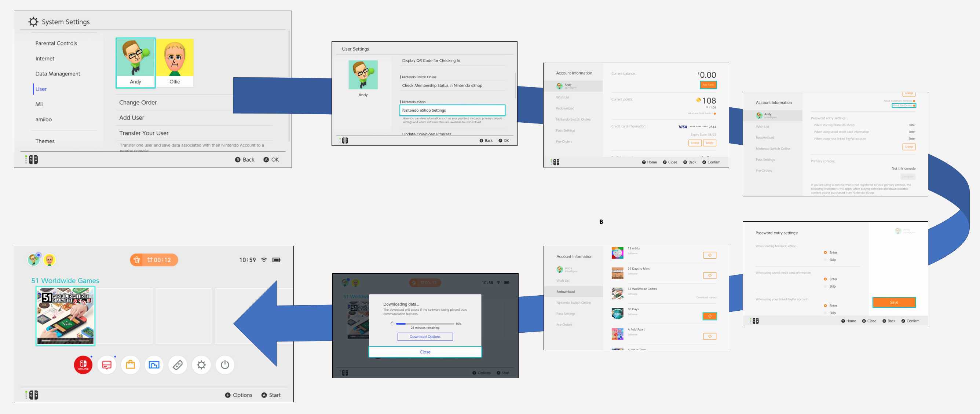Click the B Back hint in System Settings

[x=245, y=160]
